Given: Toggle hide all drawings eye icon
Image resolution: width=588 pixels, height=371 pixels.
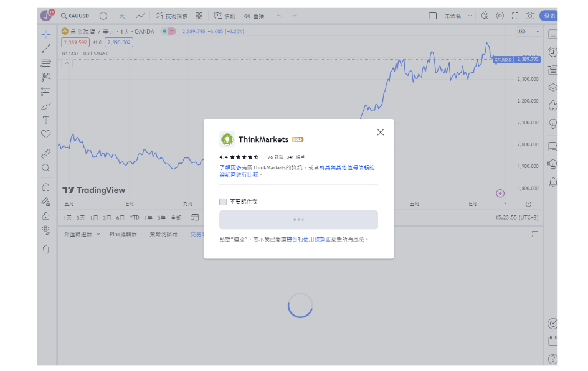Looking at the screenshot, I should coord(46,230).
